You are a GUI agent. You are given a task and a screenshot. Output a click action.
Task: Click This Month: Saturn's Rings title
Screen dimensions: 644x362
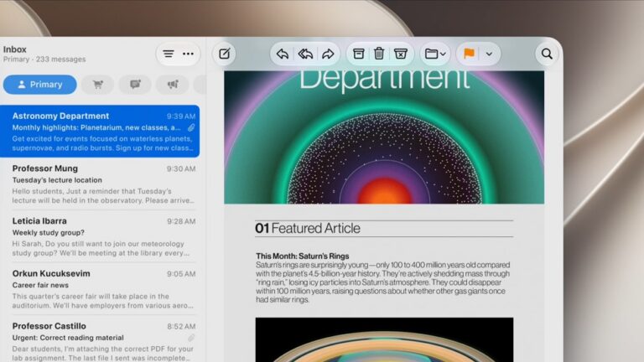303,256
